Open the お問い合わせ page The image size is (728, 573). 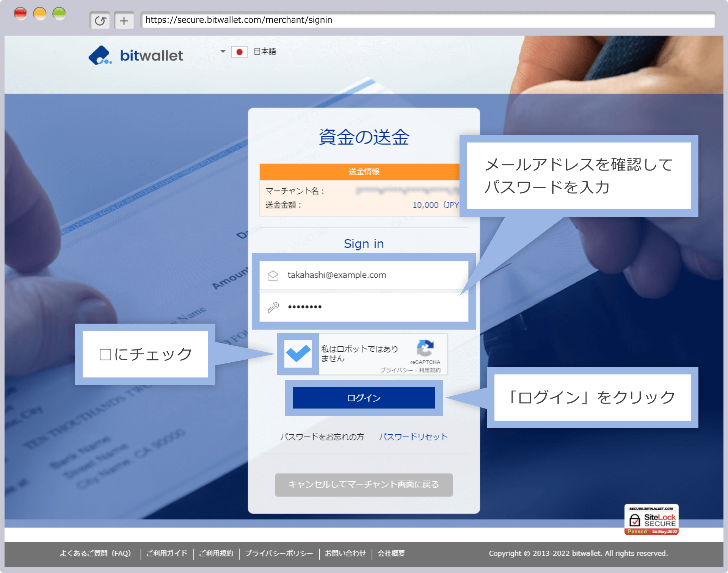tap(345, 553)
